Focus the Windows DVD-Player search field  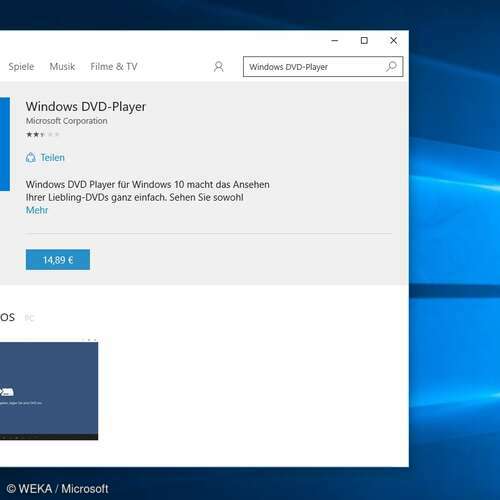(x=323, y=67)
